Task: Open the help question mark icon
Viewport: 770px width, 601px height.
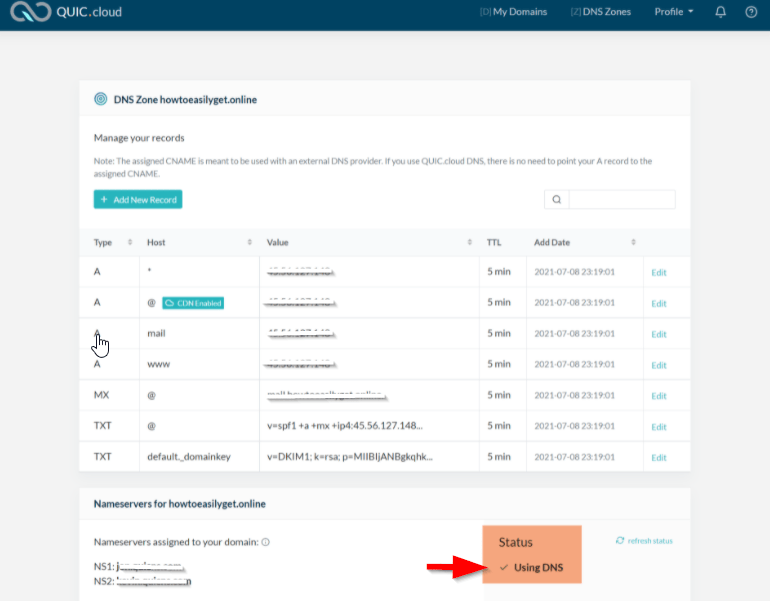Action: [x=751, y=12]
